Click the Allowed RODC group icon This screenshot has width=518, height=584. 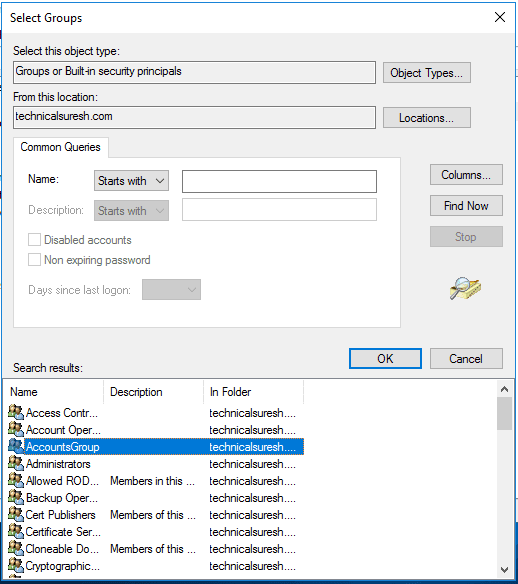16,480
